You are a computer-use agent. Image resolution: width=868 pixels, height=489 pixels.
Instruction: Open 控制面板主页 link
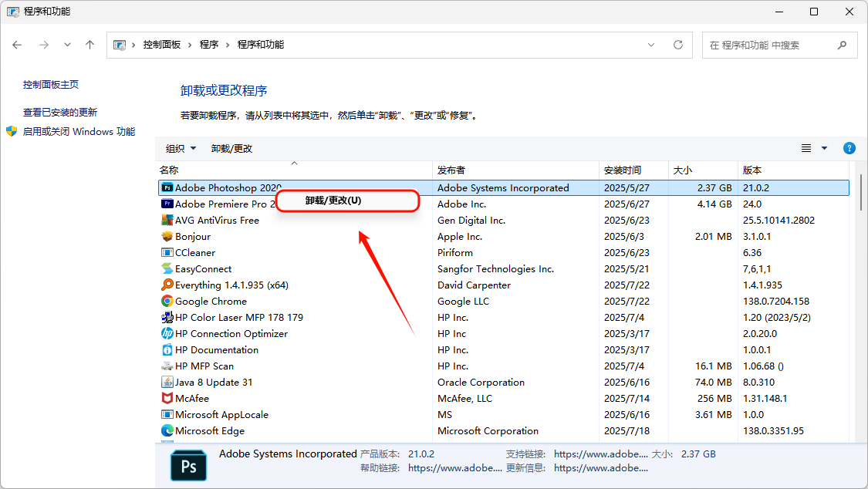[x=51, y=85]
